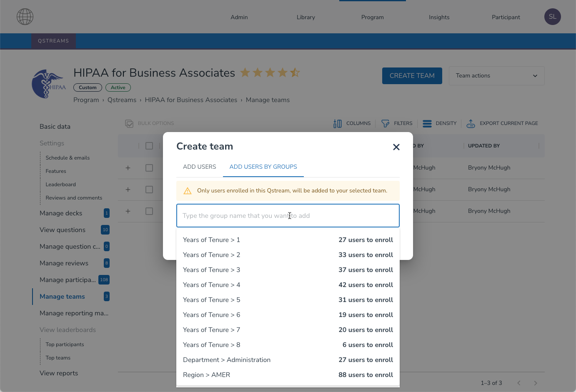
Task: Open the Participant top menu
Action: [x=506, y=17]
